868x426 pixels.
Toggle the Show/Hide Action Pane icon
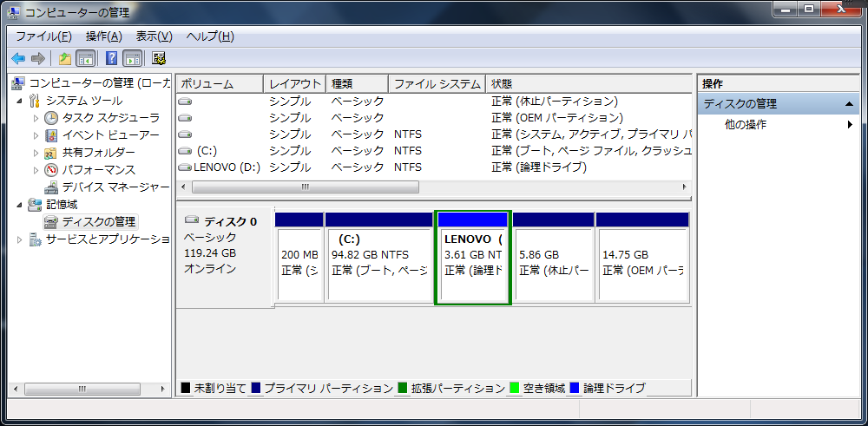(x=132, y=58)
